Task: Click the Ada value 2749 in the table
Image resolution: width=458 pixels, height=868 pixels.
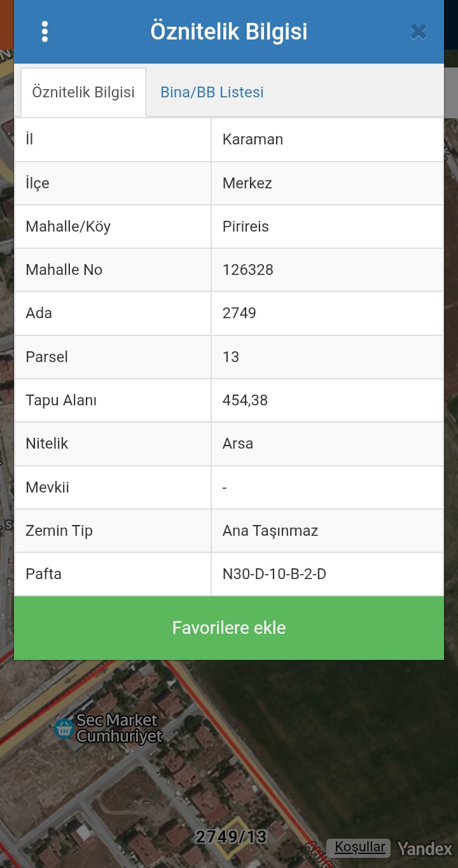Action: click(x=239, y=313)
